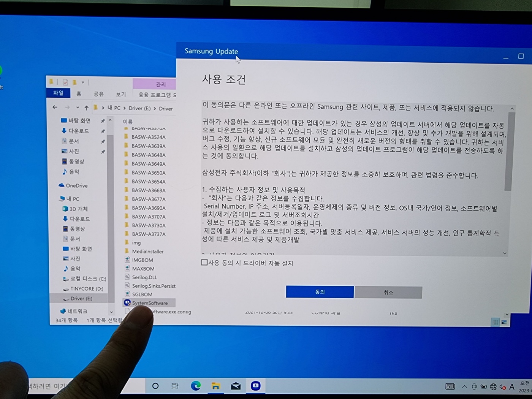This screenshot has height=399, width=532.
Task: Select the IMGBOM file
Action: click(139, 260)
